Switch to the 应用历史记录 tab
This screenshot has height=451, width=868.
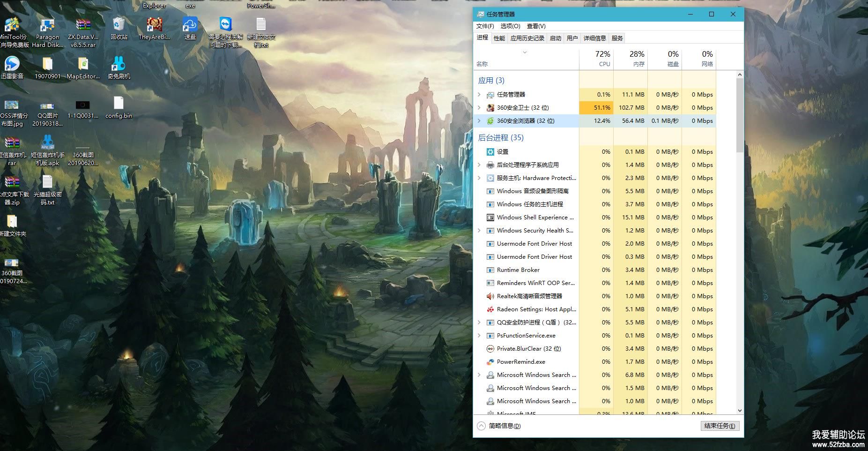[527, 38]
